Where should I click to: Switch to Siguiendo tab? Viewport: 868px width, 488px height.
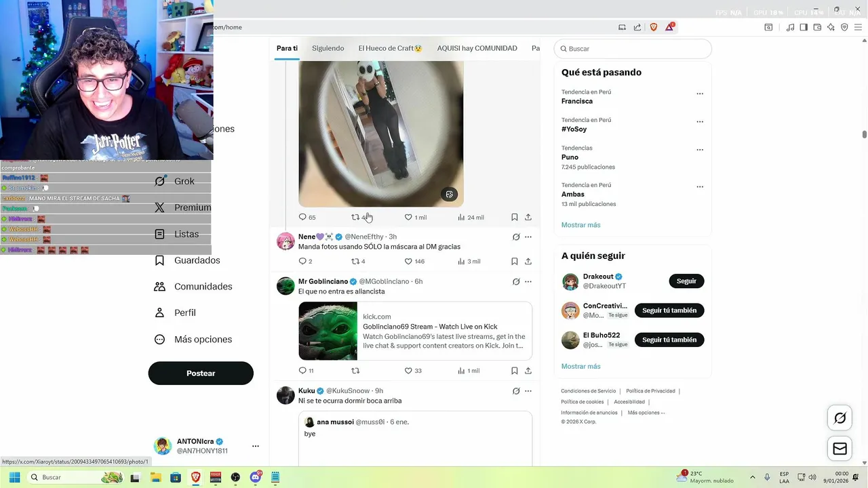[x=328, y=48]
